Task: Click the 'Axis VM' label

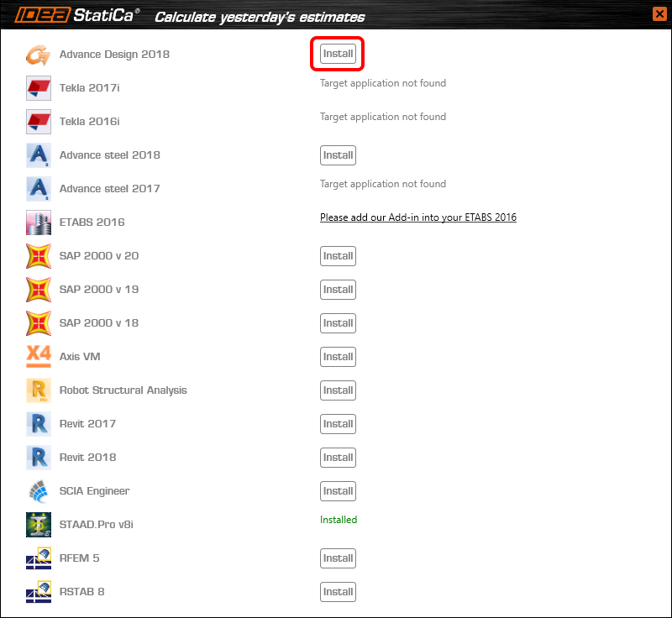Action: 80,357
